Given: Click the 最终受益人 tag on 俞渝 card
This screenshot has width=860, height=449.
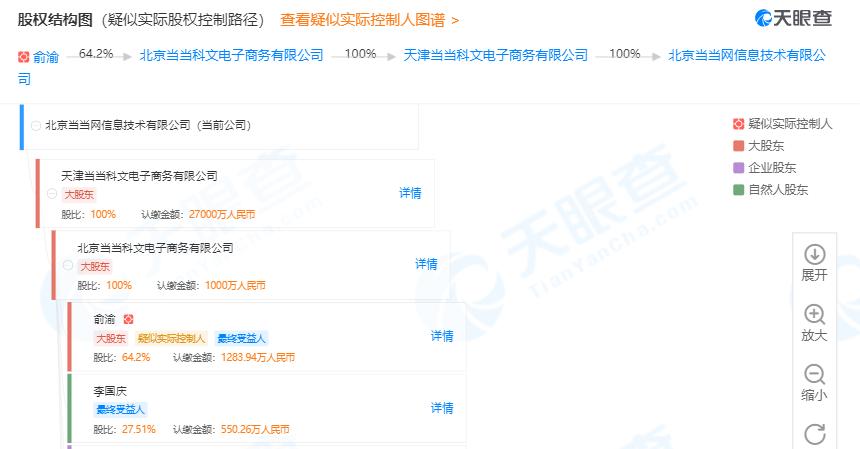Looking at the screenshot, I should pyautogui.click(x=241, y=338).
